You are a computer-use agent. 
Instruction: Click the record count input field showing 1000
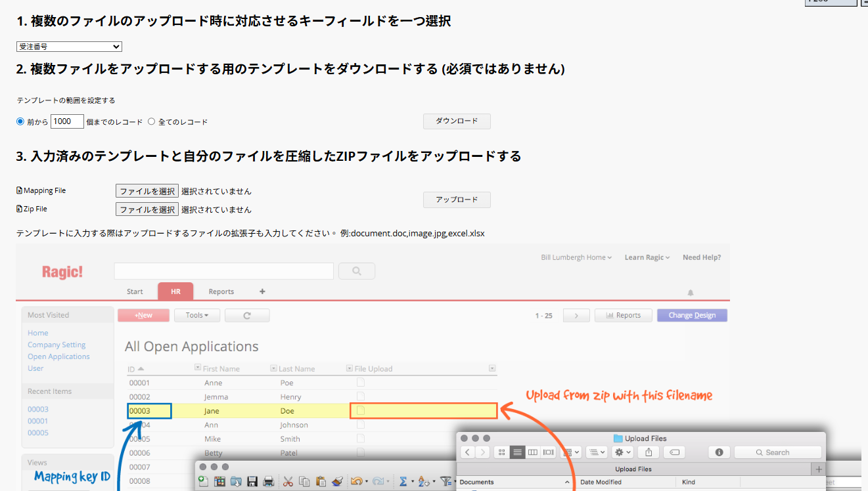click(67, 121)
